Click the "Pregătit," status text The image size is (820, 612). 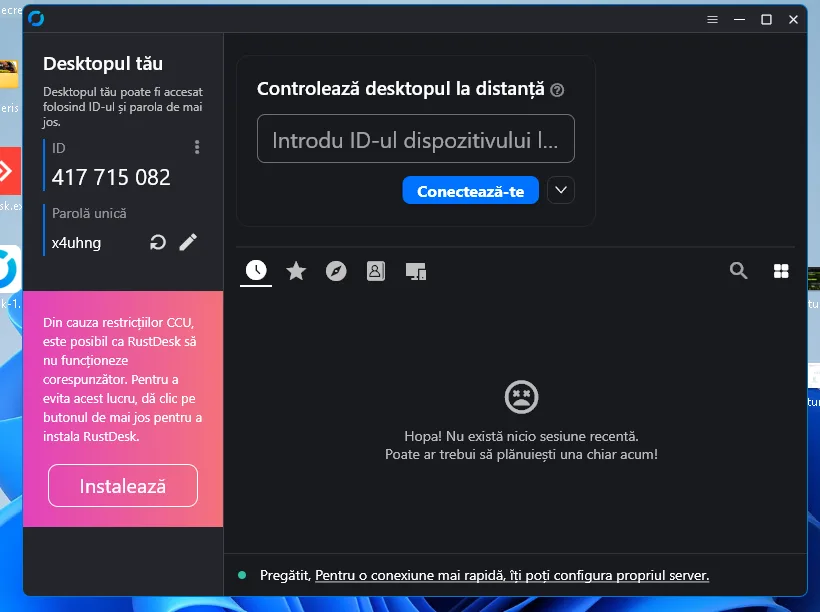(285, 575)
